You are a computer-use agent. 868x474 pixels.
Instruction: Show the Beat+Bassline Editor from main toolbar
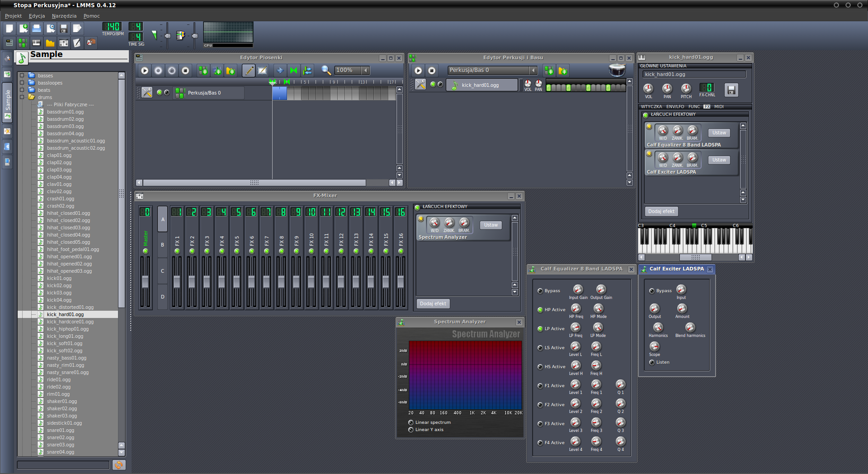tap(23, 43)
